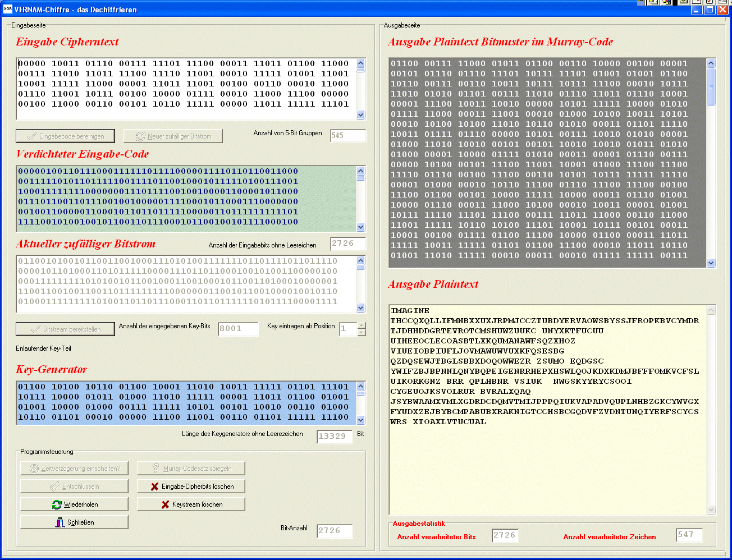Click the Keystream löschen button
Viewport: 732px width, 560px height.
(191, 504)
